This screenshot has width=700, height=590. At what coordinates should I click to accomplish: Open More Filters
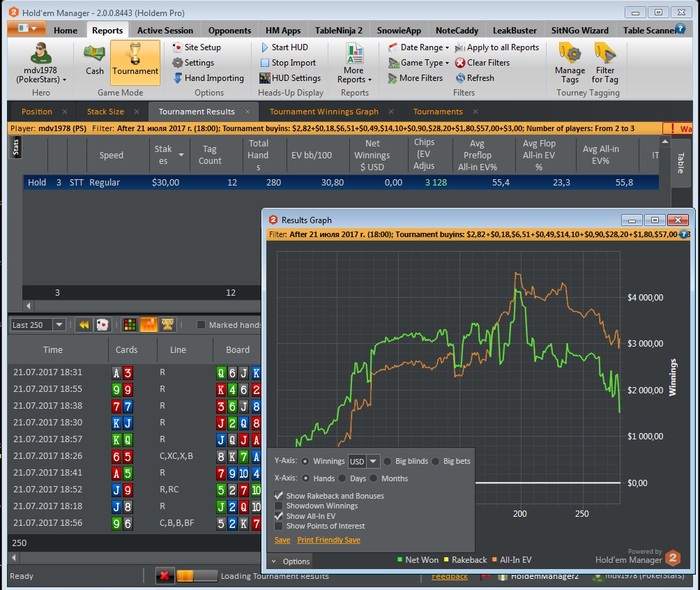[415, 78]
